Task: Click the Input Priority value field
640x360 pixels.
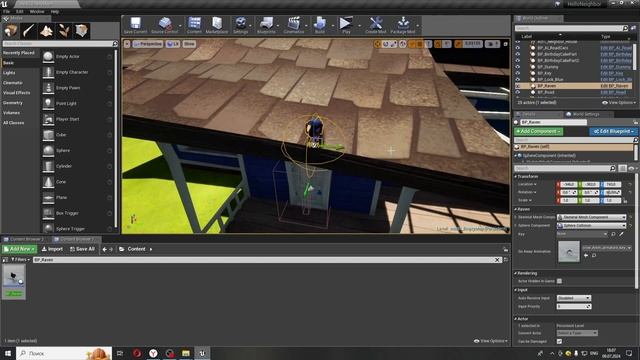Action: click(x=573, y=307)
